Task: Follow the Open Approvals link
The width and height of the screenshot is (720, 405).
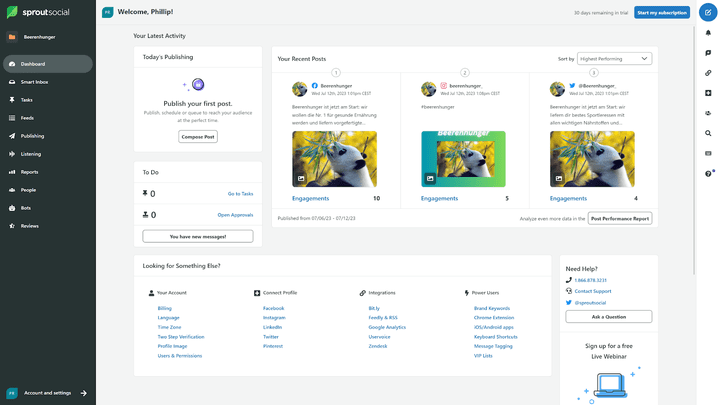Action: click(235, 215)
